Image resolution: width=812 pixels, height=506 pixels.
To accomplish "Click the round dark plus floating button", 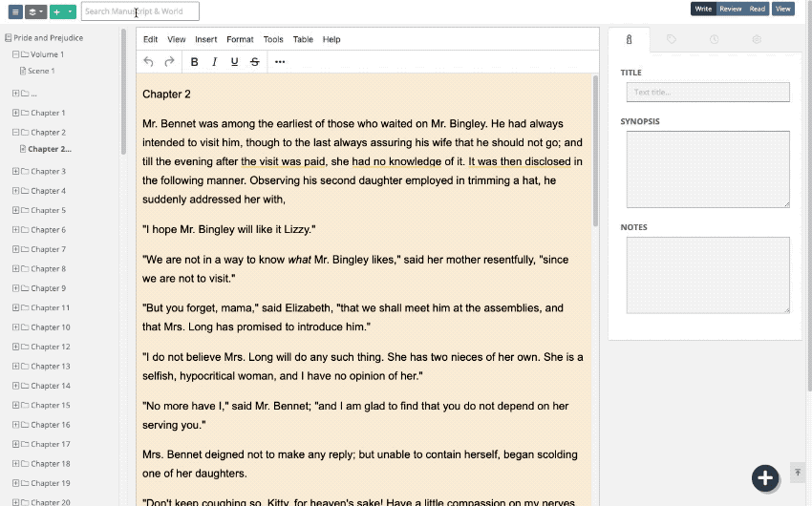I will tap(765, 478).
